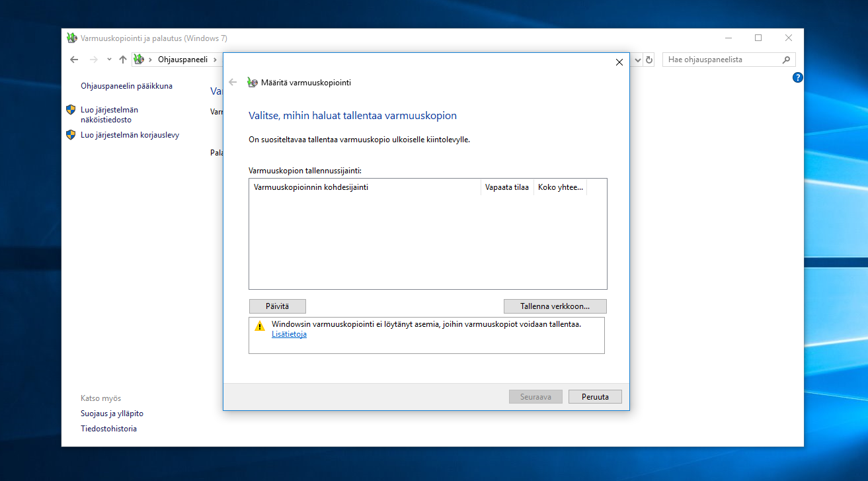
Task: Open the address bar history dropdown
Action: (x=638, y=60)
